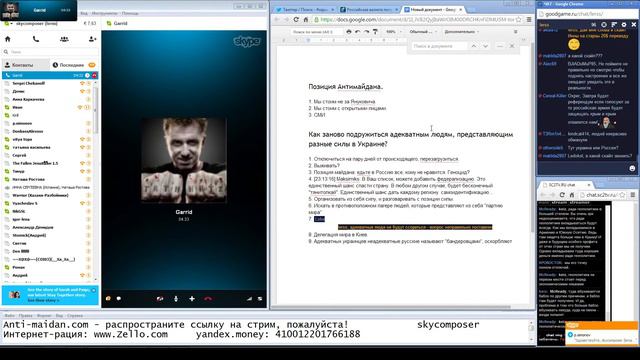This screenshot has height=360, width=640.
Task: Go to Chrome home page icon
Action: coord(306,19)
